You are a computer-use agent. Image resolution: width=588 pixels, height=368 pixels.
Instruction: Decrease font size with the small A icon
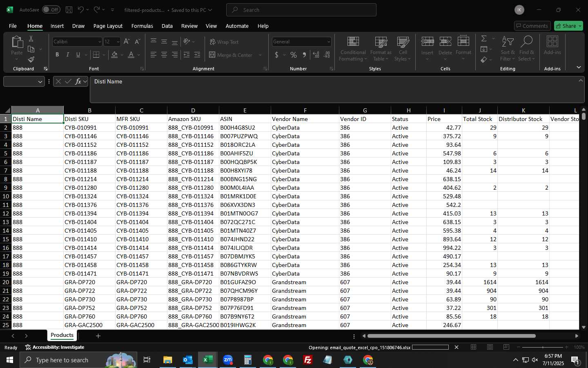coord(137,42)
